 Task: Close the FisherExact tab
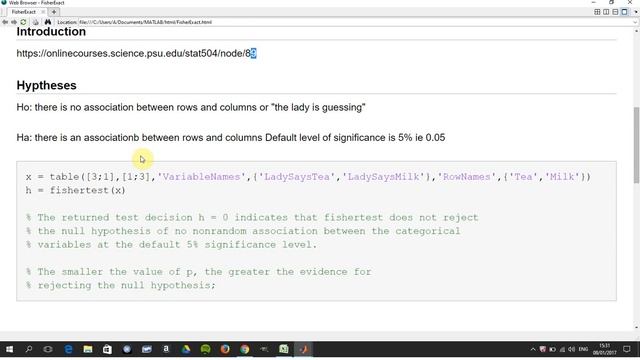pos(43,12)
